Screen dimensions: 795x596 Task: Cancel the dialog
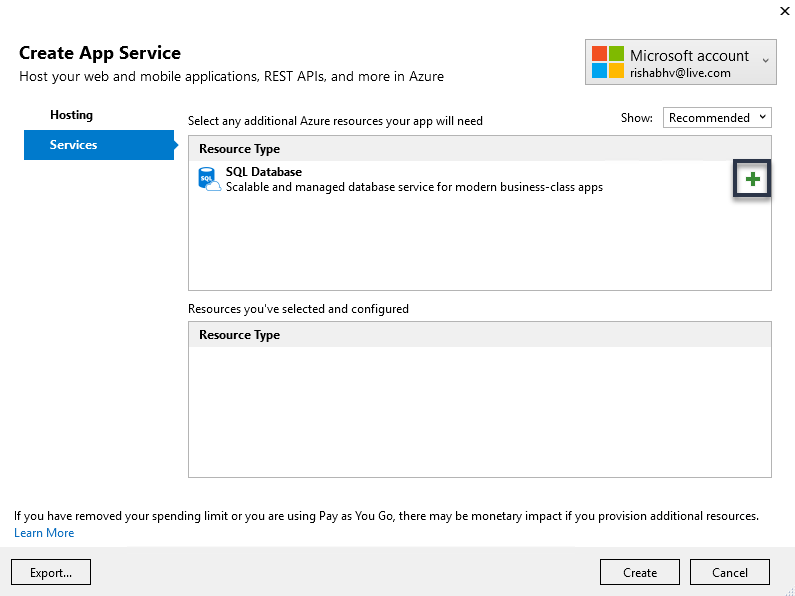coord(730,572)
